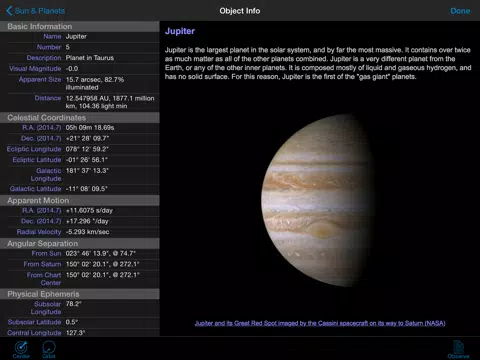This screenshot has height=360, width=480.
Task: Click the Jupiter title heading
Action: point(180,31)
